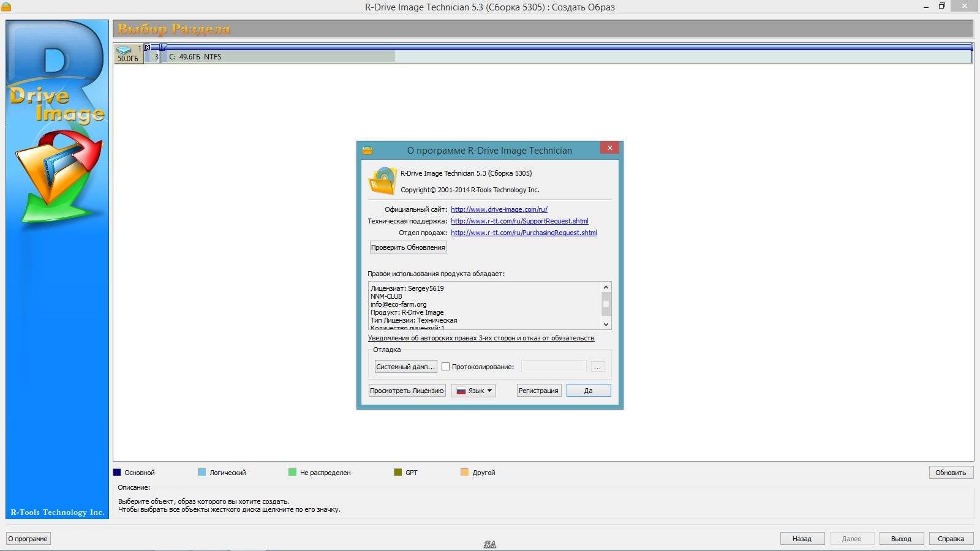
Task: Click the Обновить refresh button
Action: coord(951,473)
